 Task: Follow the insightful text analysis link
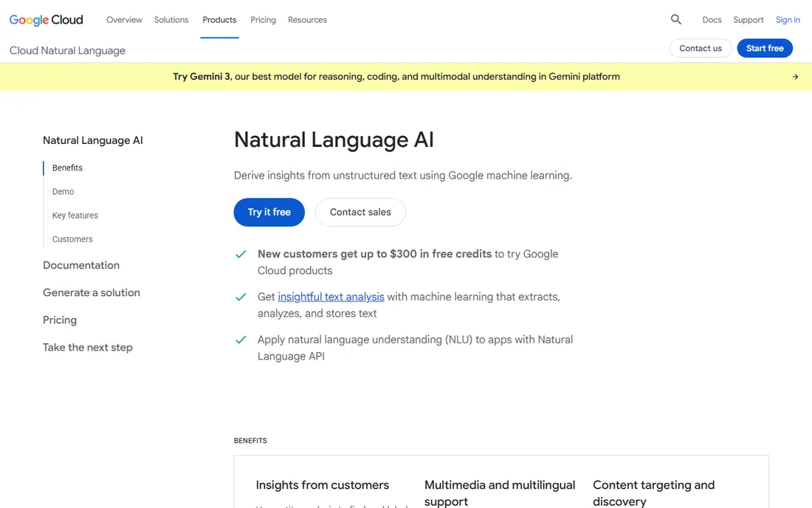(331, 297)
